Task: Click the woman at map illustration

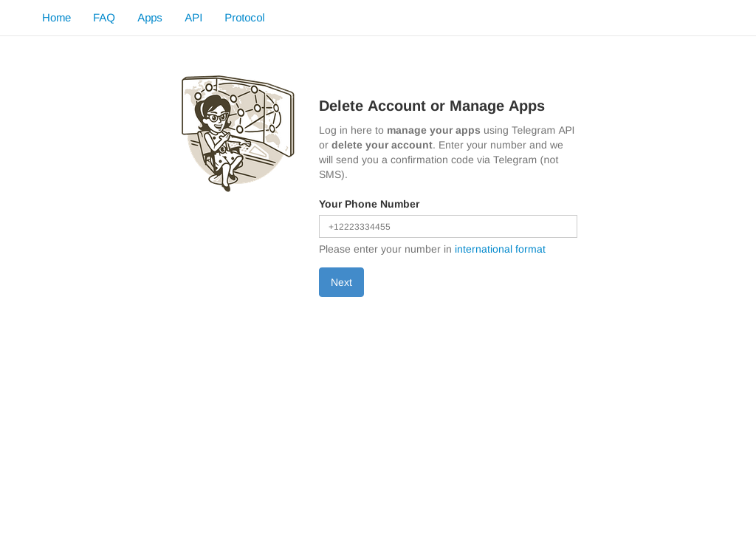Action: pos(237,133)
